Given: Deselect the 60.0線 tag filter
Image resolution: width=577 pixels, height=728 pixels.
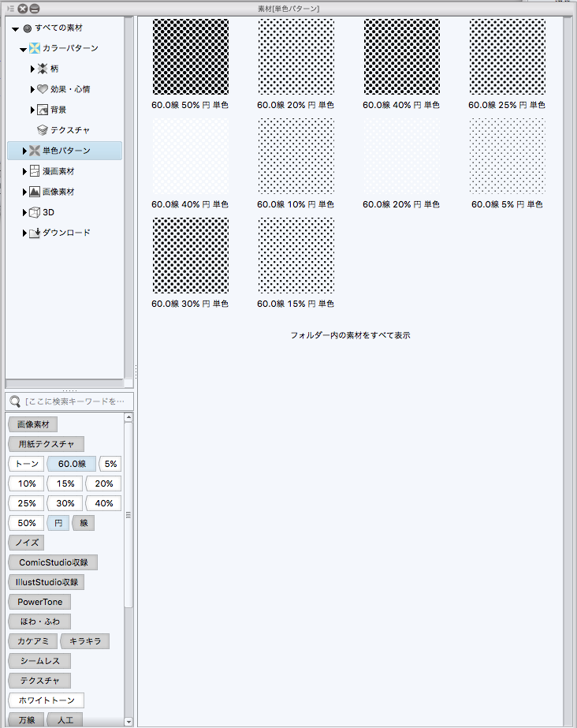Looking at the screenshot, I should 72,464.
